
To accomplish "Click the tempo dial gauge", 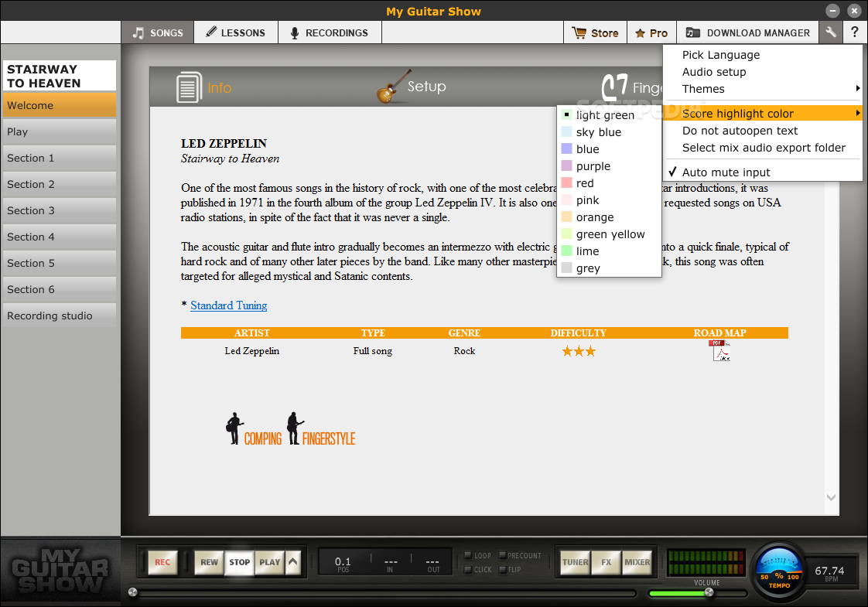I will pyautogui.click(x=779, y=572).
